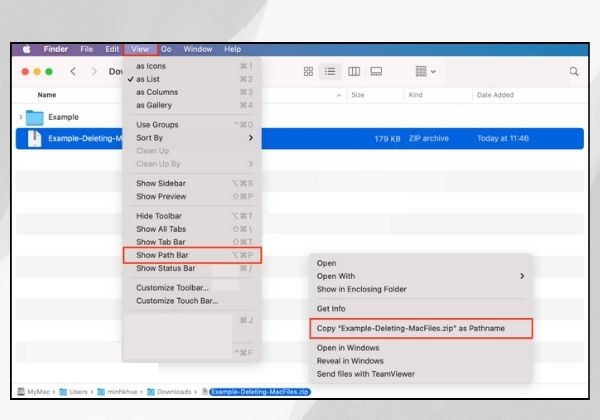Choose Open in context menu
Image resolution: width=600 pixels, height=420 pixels.
click(x=421, y=263)
